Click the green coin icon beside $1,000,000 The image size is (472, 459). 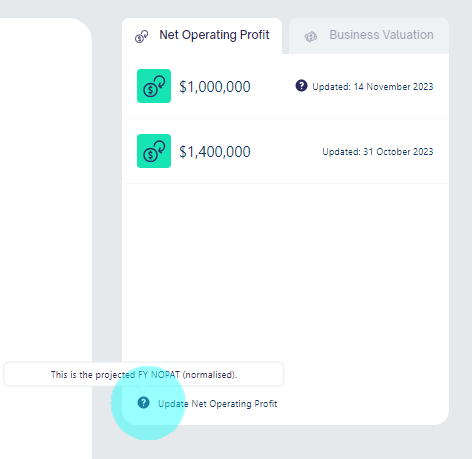tap(154, 86)
